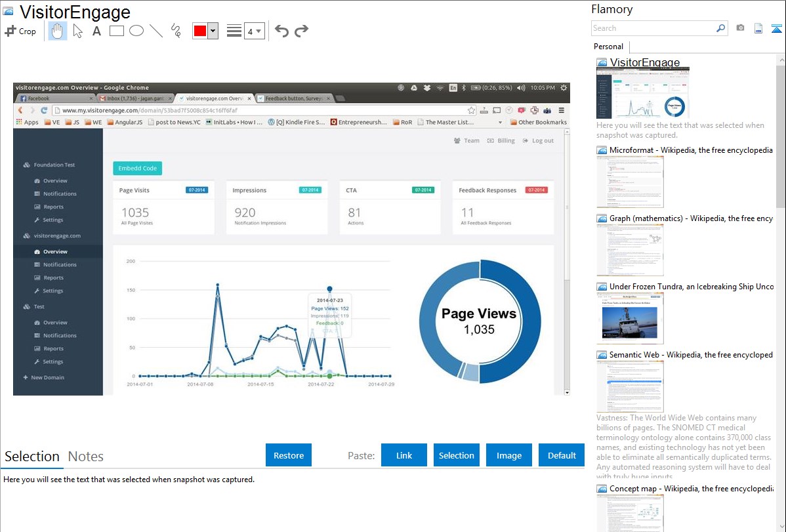Click the Wi-Fi icon in system bar

click(x=440, y=87)
